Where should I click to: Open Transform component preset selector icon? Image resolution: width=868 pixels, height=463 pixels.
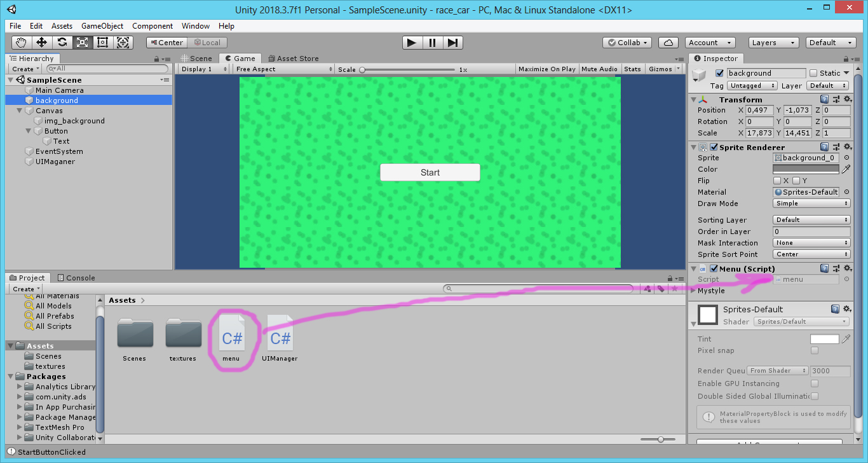[x=836, y=99]
